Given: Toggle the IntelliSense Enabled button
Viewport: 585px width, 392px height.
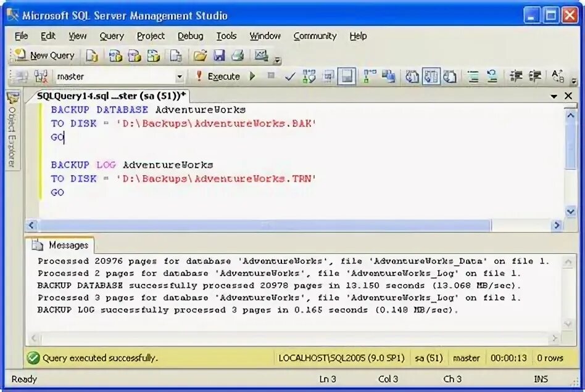Looking at the screenshot, I should [347, 76].
